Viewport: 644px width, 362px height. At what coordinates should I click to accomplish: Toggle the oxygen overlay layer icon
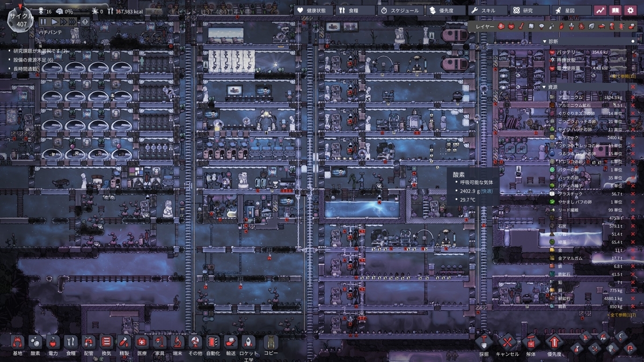[500, 26]
